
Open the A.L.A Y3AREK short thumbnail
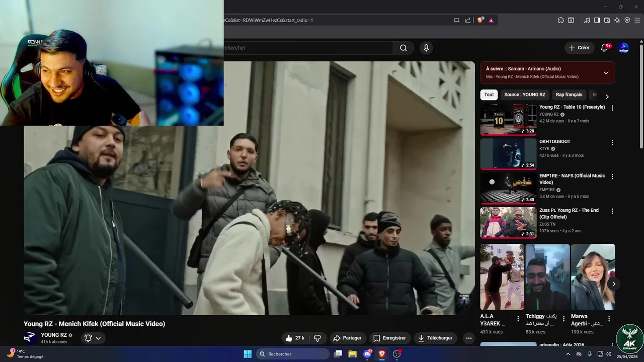point(502,277)
